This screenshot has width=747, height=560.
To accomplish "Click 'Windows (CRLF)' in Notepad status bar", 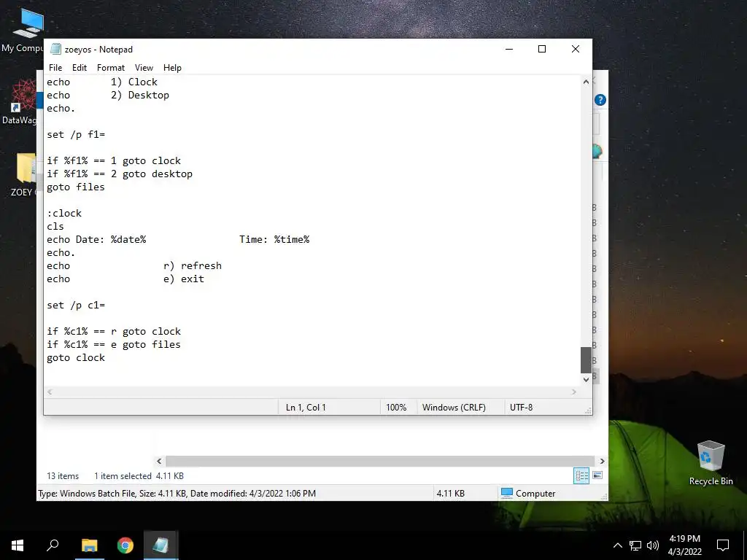I will click(x=454, y=407).
